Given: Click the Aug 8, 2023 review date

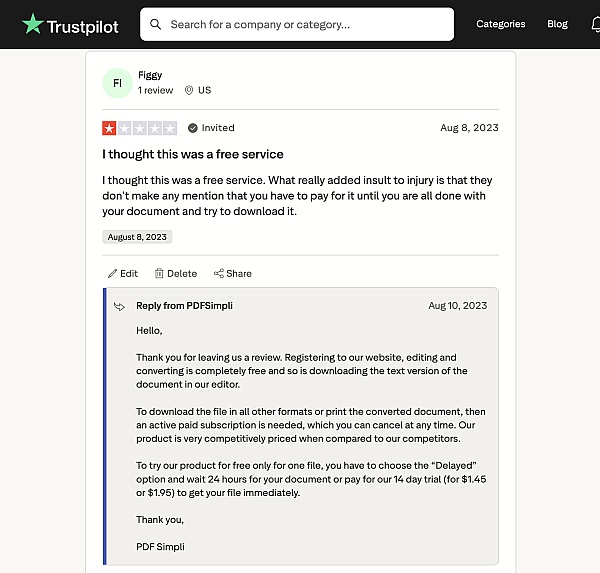Looking at the screenshot, I should [x=469, y=128].
